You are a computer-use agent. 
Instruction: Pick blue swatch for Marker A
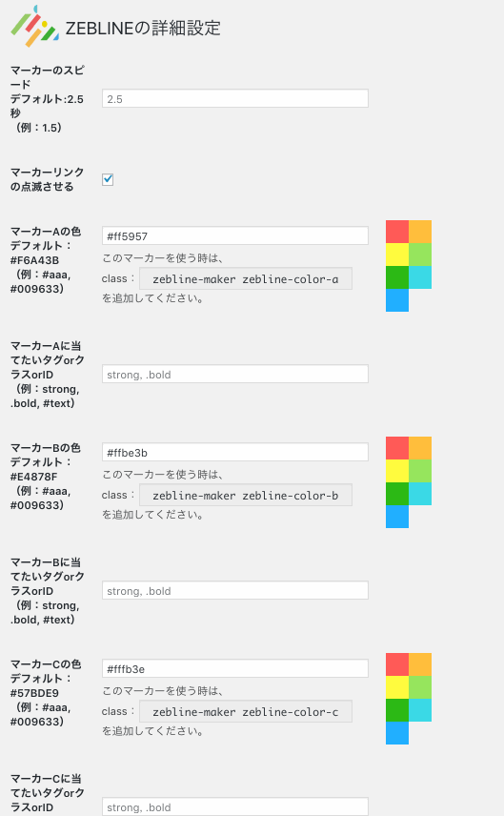(x=397, y=300)
